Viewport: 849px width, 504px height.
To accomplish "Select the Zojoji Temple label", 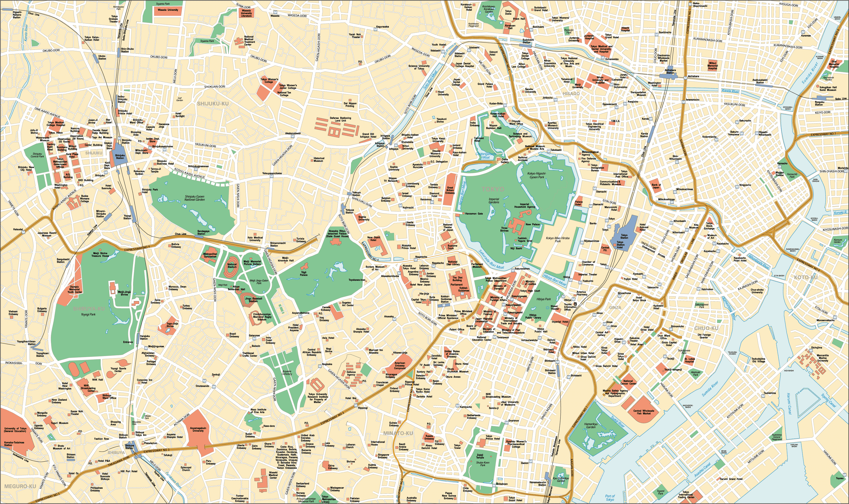I will (x=480, y=456).
